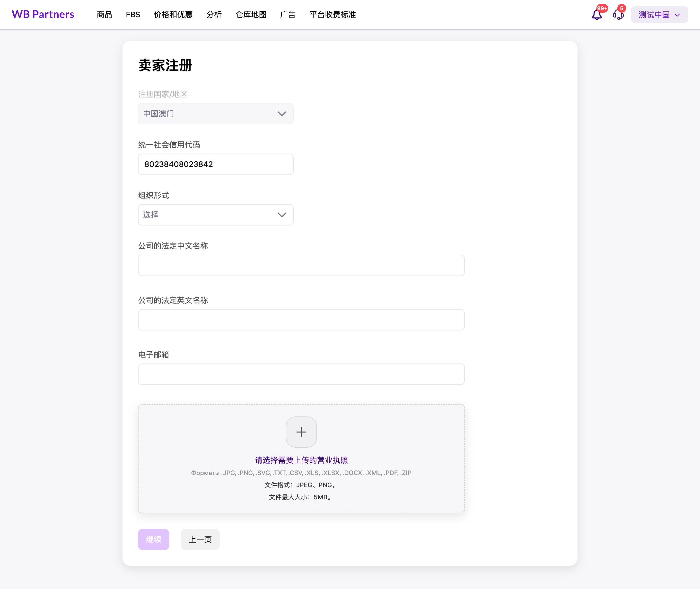Click the WB Partners logo
Image resolution: width=700 pixels, height=589 pixels.
[43, 14]
